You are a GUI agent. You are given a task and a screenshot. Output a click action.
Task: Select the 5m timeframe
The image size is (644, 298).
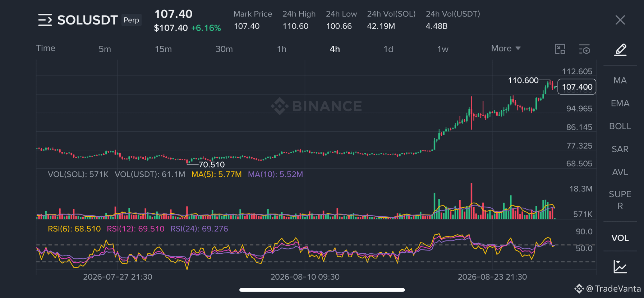click(x=105, y=49)
